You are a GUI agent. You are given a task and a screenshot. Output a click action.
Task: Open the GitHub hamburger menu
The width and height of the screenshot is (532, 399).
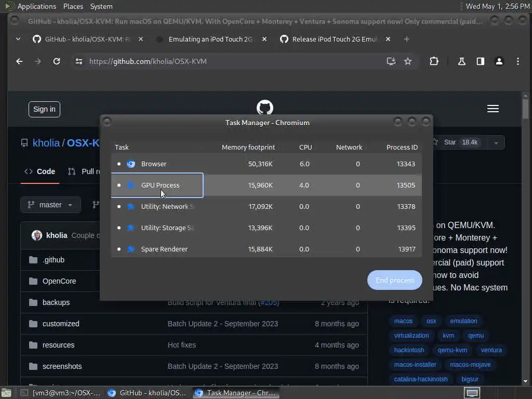click(x=493, y=109)
